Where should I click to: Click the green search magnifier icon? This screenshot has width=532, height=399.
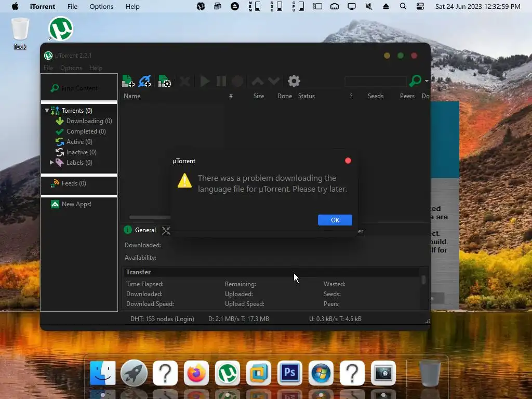pos(415,81)
